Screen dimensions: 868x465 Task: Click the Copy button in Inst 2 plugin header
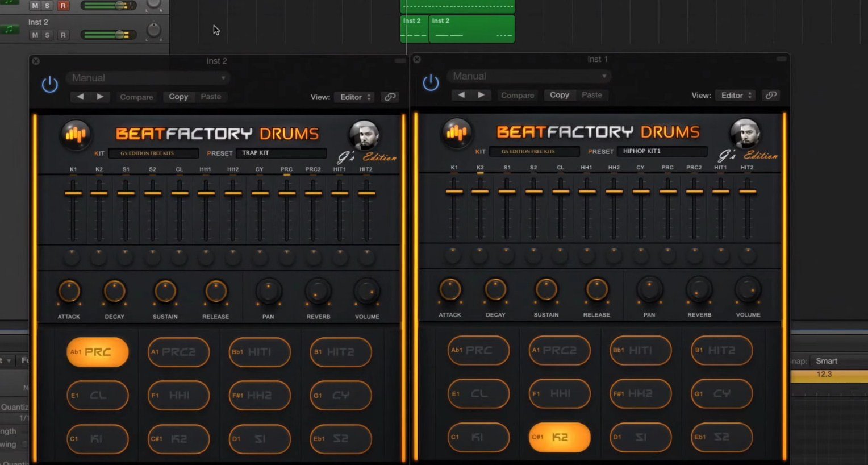pos(178,97)
